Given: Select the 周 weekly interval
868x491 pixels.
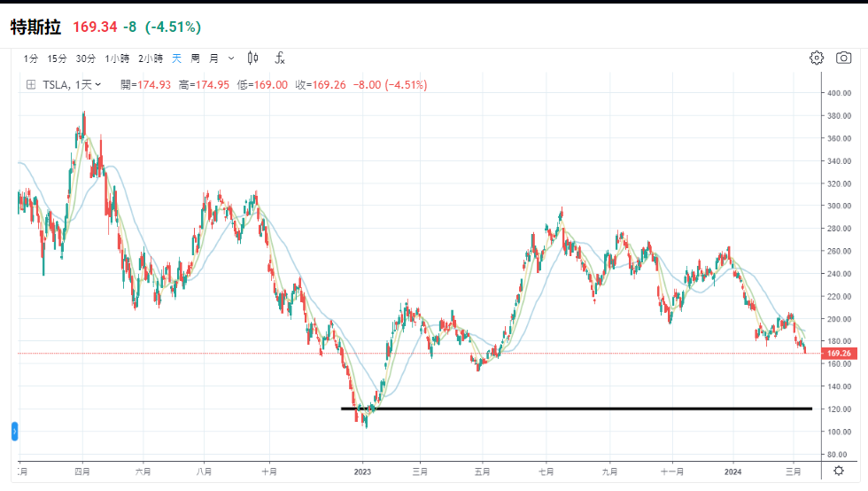Looking at the screenshot, I should tap(195, 58).
